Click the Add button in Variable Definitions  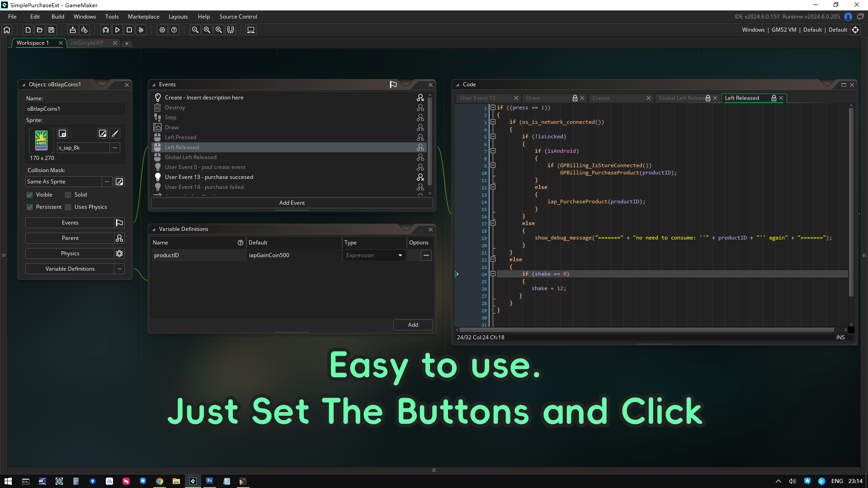pos(412,324)
